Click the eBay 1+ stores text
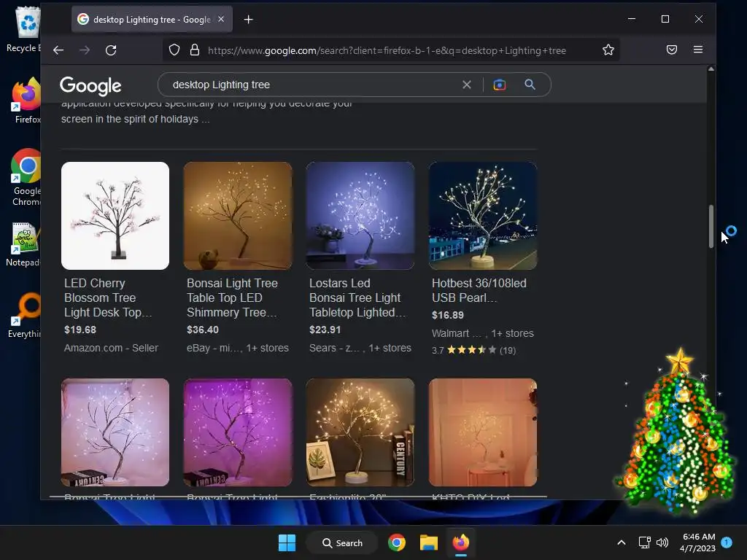 click(238, 348)
